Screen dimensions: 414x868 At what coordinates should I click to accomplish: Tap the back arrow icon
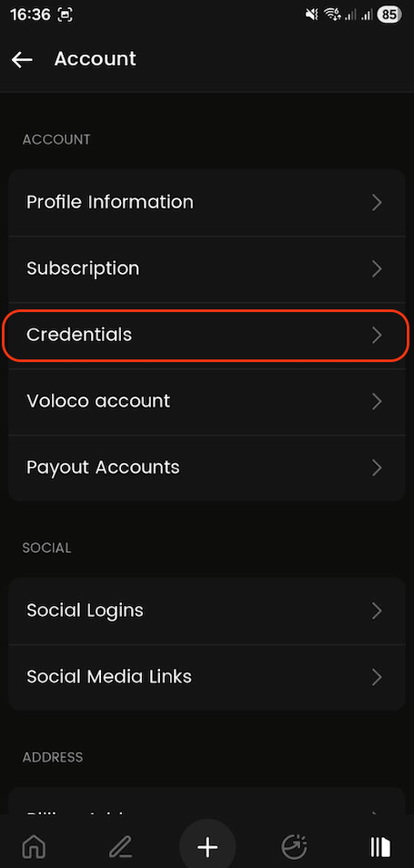[22, 59]
